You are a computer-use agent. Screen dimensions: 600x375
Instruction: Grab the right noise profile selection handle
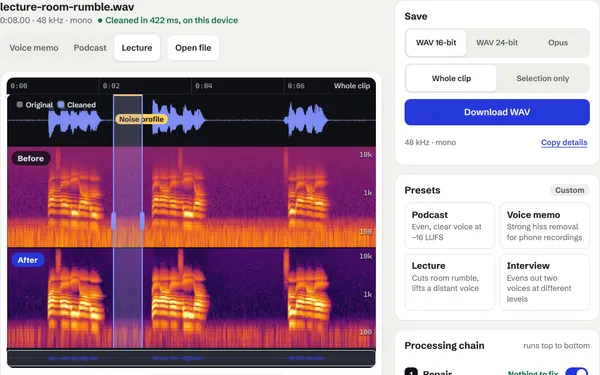142,221
